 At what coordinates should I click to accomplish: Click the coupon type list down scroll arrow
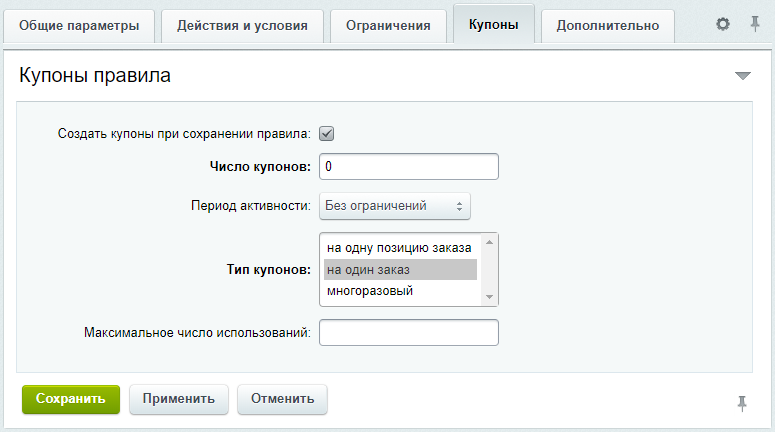(489, 297)
